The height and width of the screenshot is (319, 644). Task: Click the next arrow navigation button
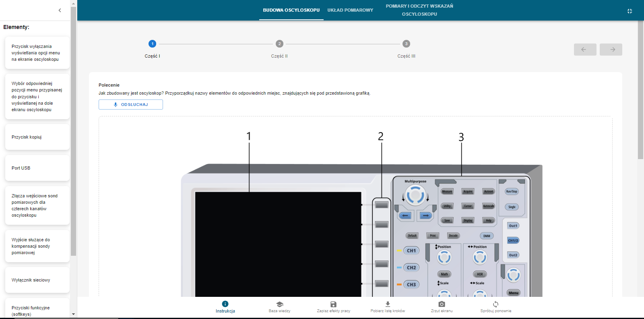(611, 50)
